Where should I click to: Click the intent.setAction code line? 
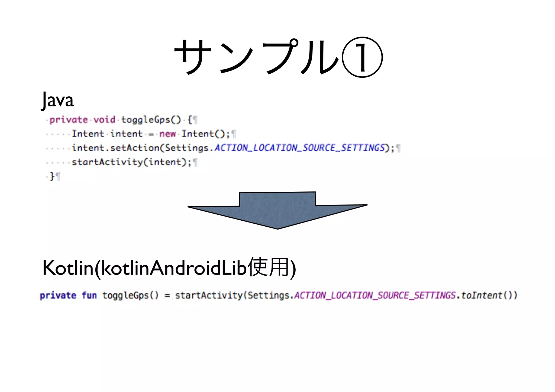[233, 148]
